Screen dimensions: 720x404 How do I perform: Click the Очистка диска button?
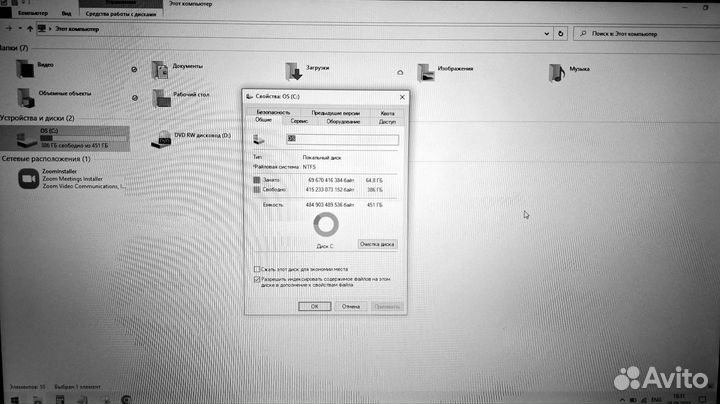[377, 243]
